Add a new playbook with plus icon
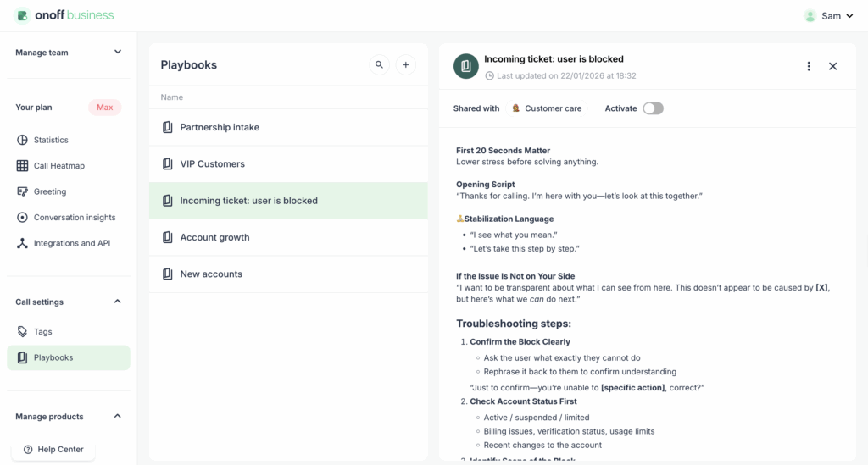The height and width of the screenshot is (465, 868). [x=406, y=64]
